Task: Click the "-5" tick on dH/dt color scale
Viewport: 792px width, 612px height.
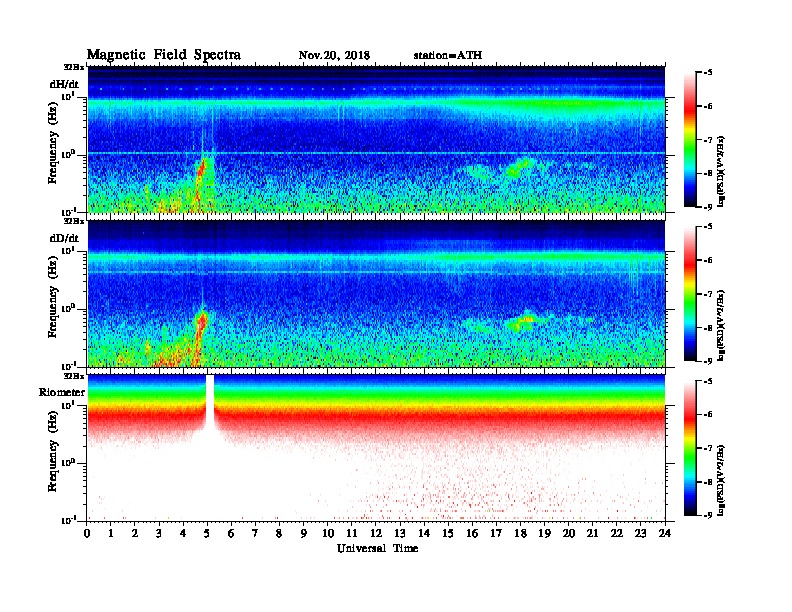Action: pyautogui.click(x=708, y=73)
